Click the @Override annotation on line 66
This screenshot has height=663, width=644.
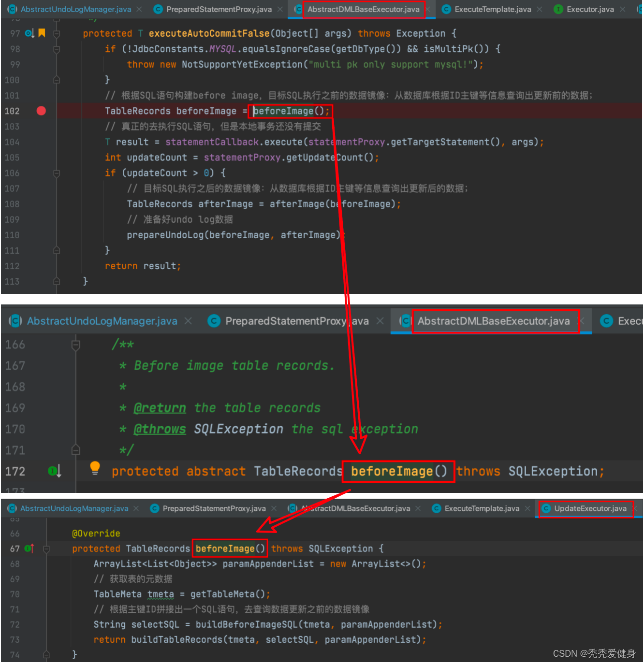pos(96,533)
